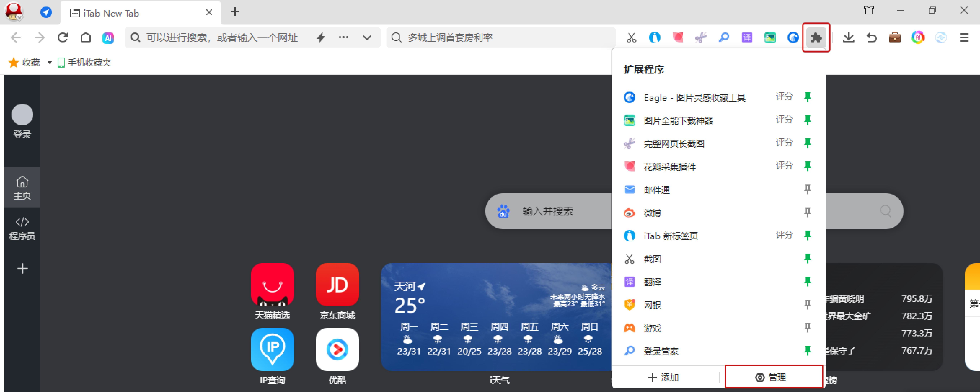Unpin the Eagle extension
The width and height of the screenshot is (980, 392).
[x=807, y=97]
